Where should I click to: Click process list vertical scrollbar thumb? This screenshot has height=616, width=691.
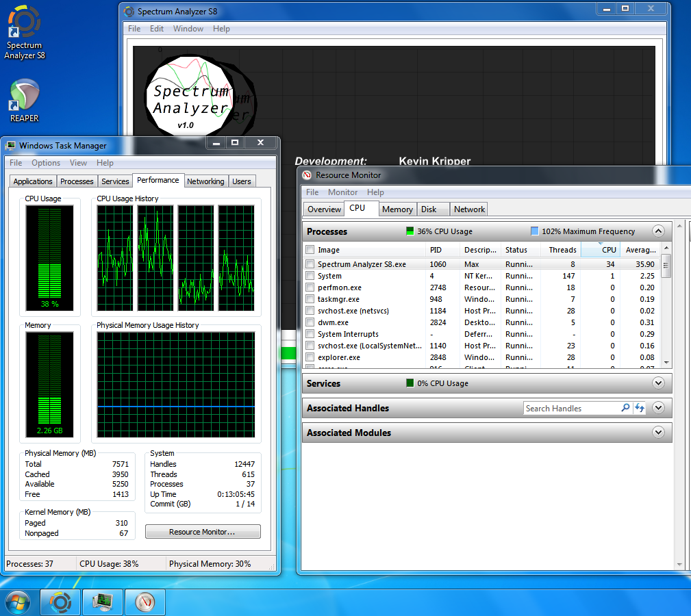[666, 266]
